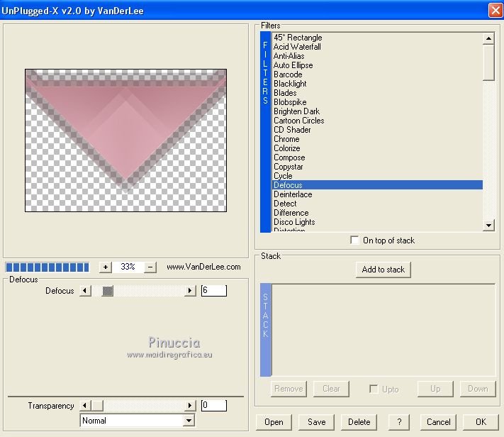Select Defocus filter in list
This screenshot has height=437, width=504.
coord(377,185)
